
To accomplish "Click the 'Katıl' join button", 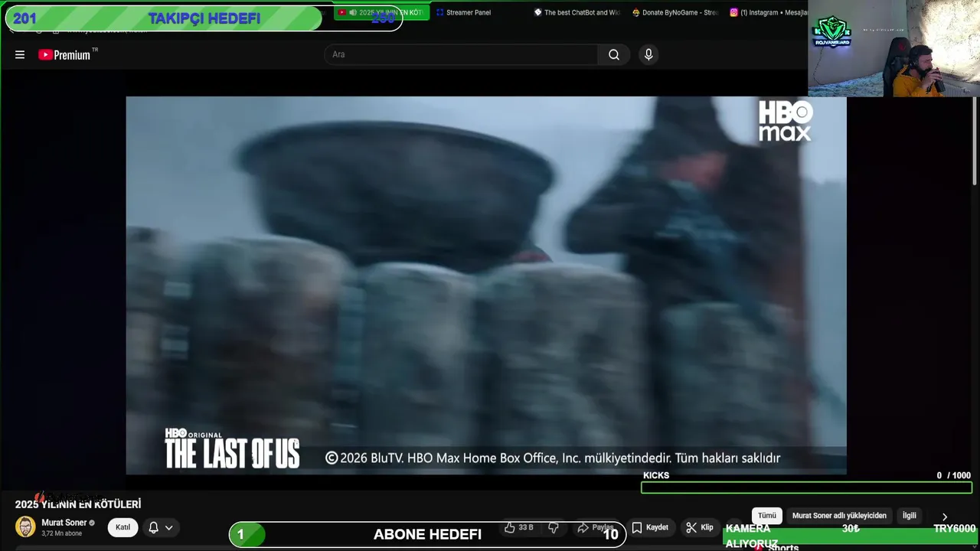I will tap(122, 527).
